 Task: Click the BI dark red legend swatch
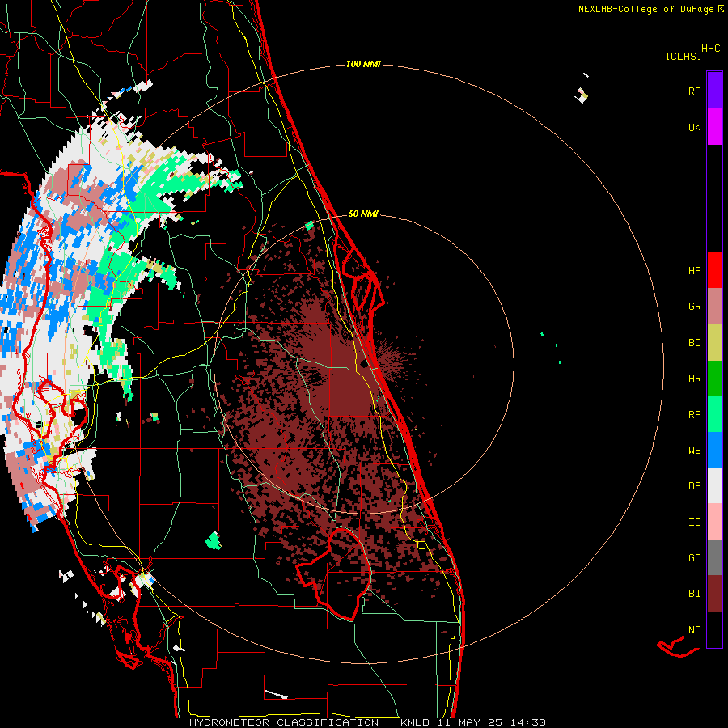(x=714, y=594)
